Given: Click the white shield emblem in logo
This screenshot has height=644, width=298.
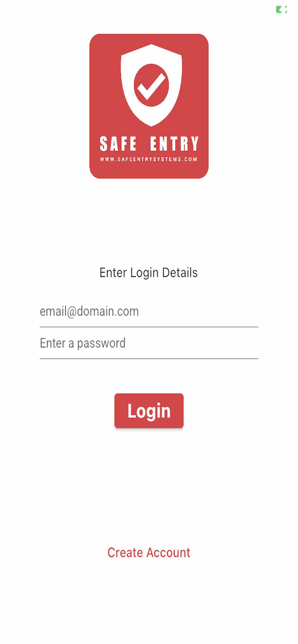Looking at the screenshot, I should (x=151, y=85).
